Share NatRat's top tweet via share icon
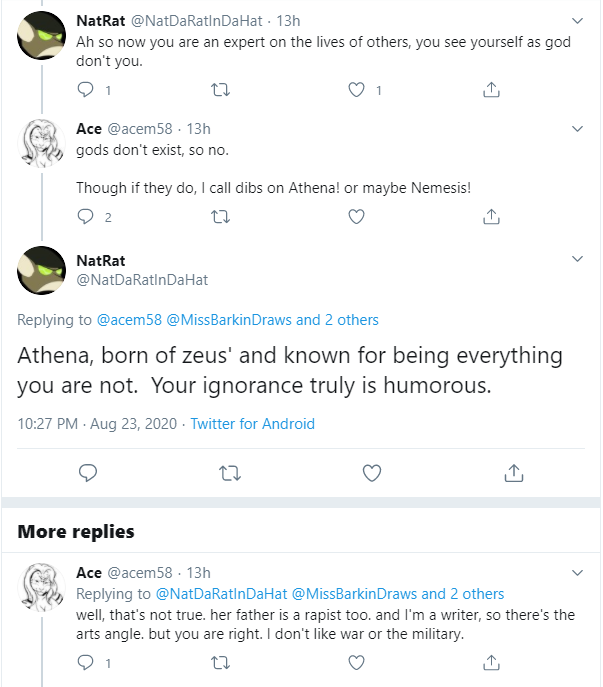This screenshot has height=687, width=603. tap(491, 90)
